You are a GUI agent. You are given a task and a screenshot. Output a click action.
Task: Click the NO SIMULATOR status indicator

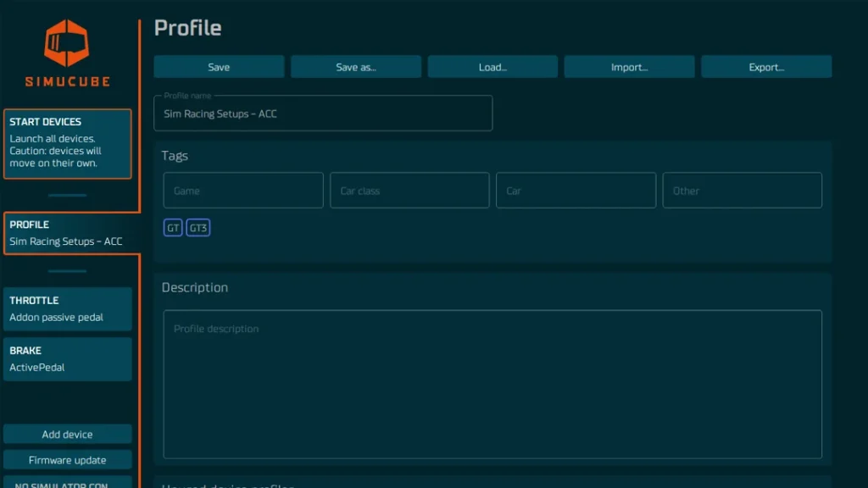coord(68,485)
